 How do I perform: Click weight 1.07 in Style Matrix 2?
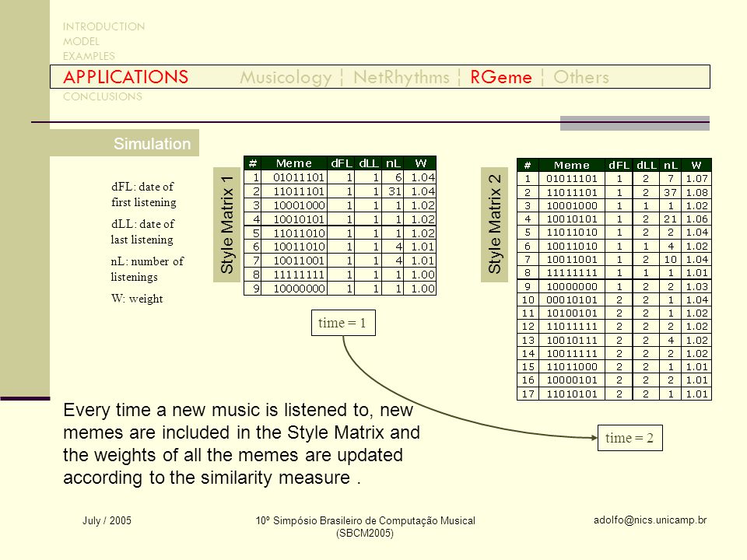(696, 179)
